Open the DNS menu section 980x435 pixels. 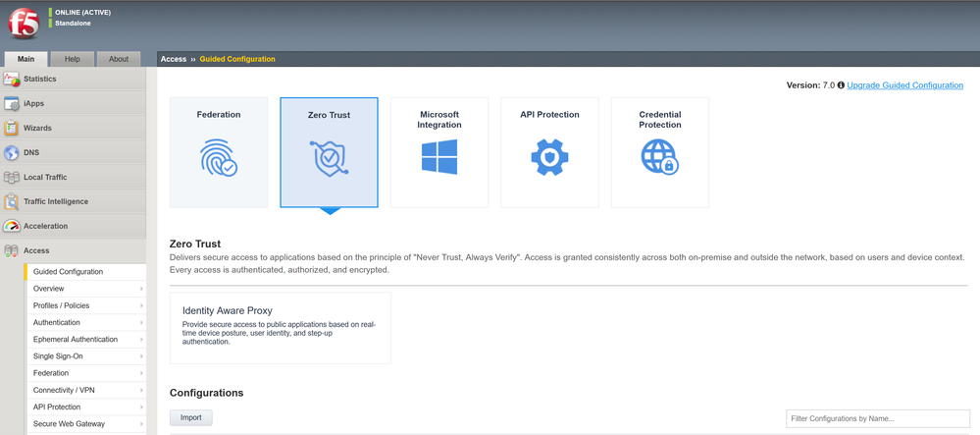[x=74, y=152]
